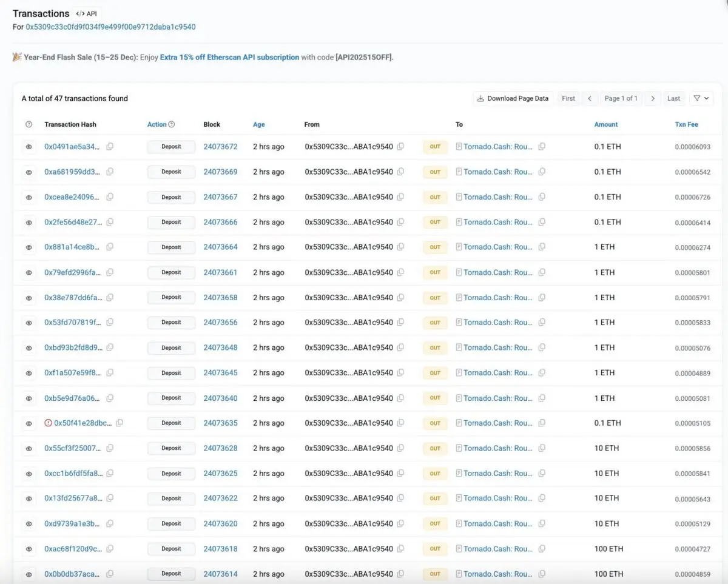Go to the Last page
Screen dimensions: 728x584
click(x=674, y=98)
